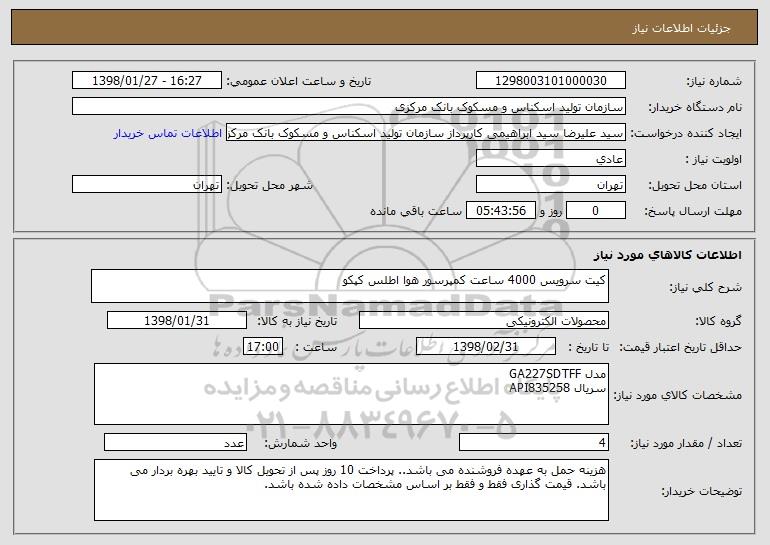Click the unit of measure field عدد
770x545 pixels.
[x=175, y=442]
